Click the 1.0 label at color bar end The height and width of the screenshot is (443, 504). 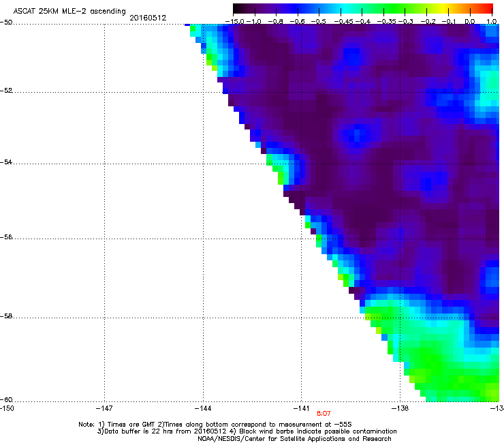[x=492, y=22]
